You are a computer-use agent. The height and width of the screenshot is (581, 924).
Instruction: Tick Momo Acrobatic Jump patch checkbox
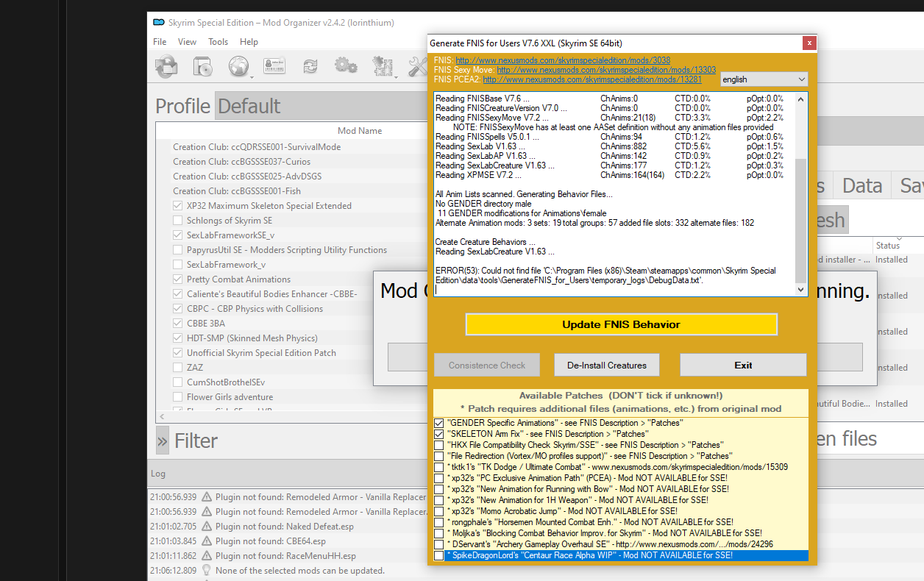pos(439,511)
